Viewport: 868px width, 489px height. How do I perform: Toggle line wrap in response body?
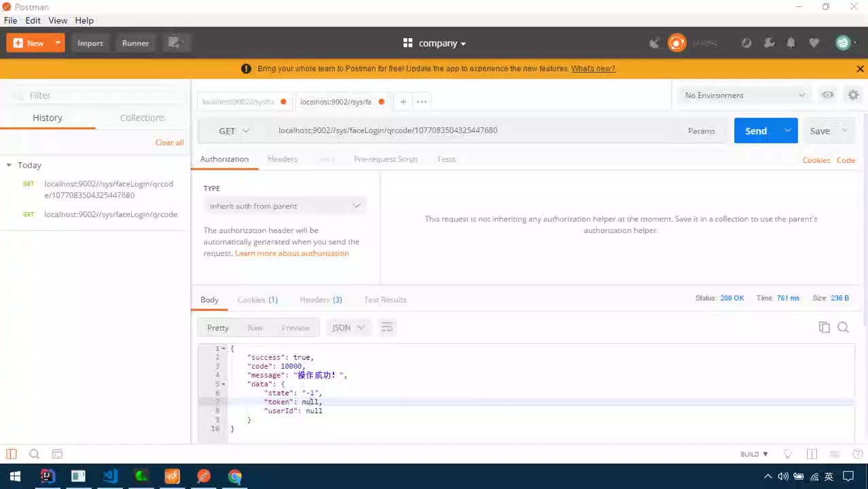tap(387, 328)
